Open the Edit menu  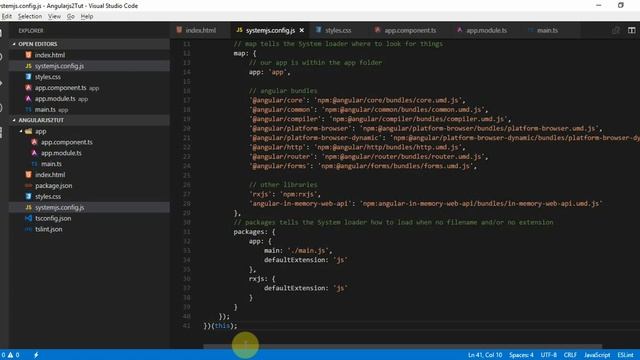(x=7, y=16)
